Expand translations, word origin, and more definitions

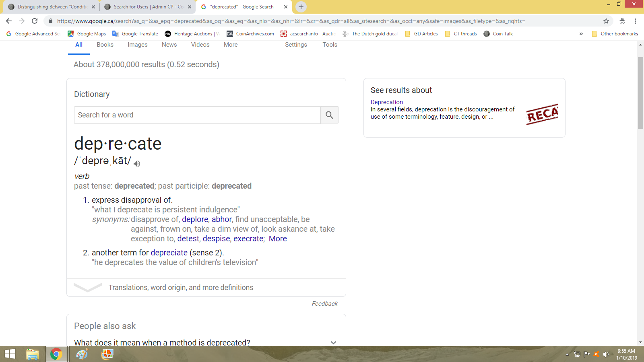pos(181,288)
